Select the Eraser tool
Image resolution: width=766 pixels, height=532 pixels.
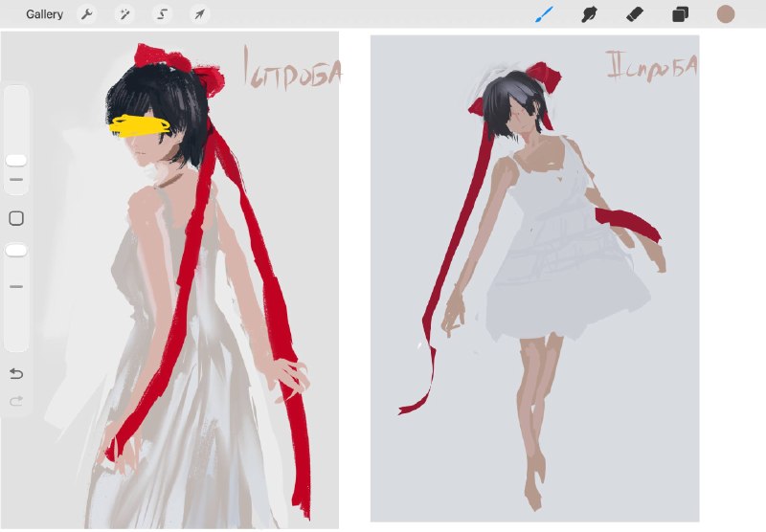tap(635, 14)
